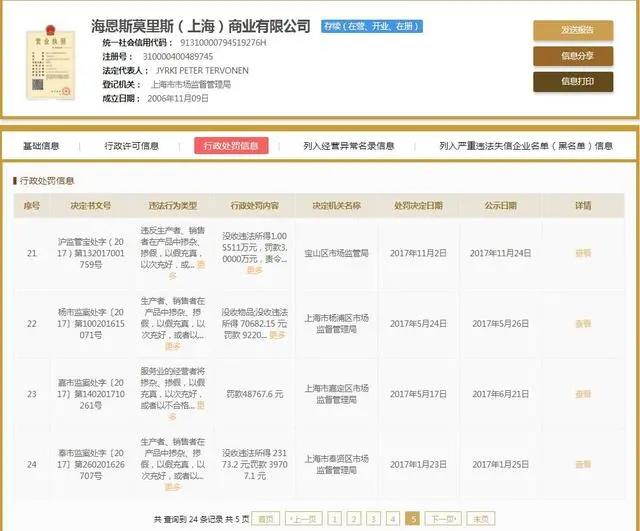This screenshot has height=531, width=640.
Task: Click the 发送报告 button
Action: [x=573, y=30]
